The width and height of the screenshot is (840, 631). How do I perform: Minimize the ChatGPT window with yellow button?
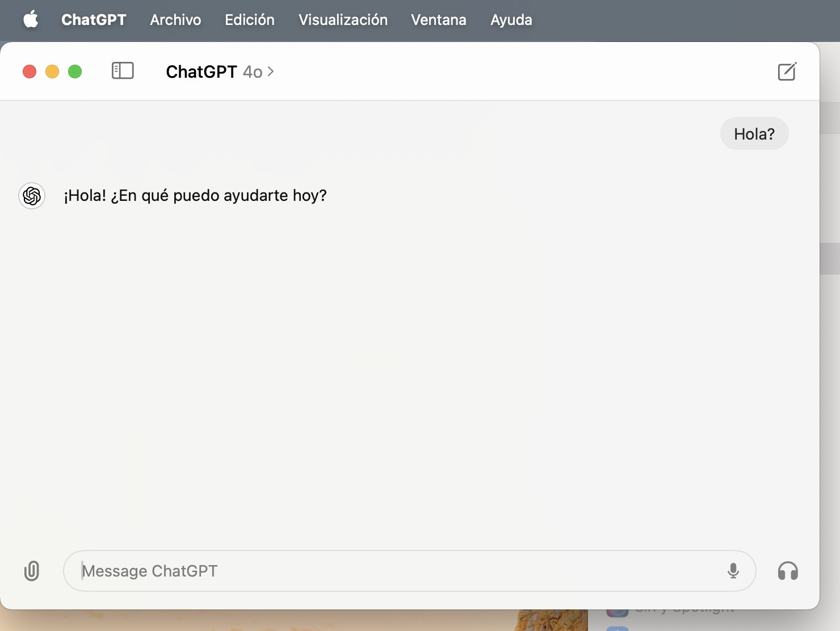pyautogui.click(x=52, y=71)
